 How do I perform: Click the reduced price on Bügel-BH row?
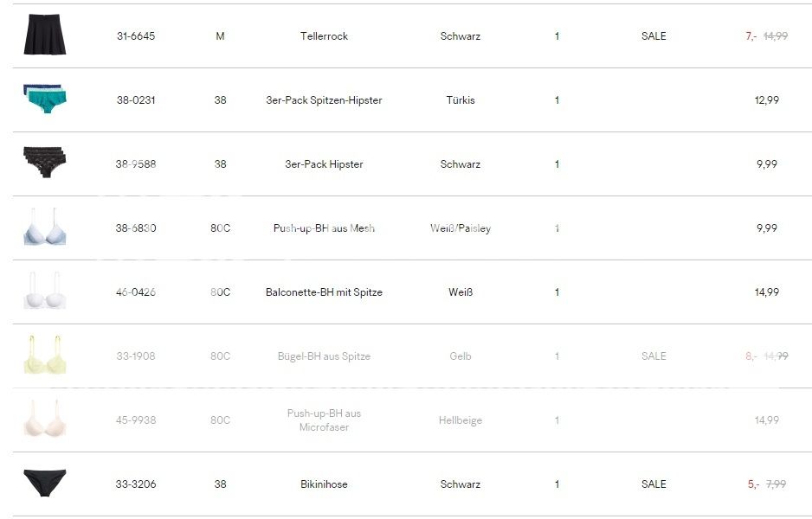(751, 356)
